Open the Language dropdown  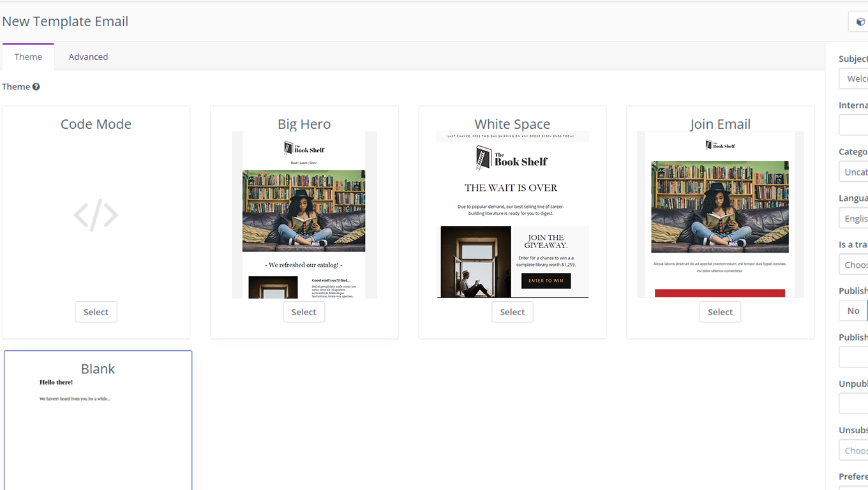pyautogui.click(x=853, y=218)
